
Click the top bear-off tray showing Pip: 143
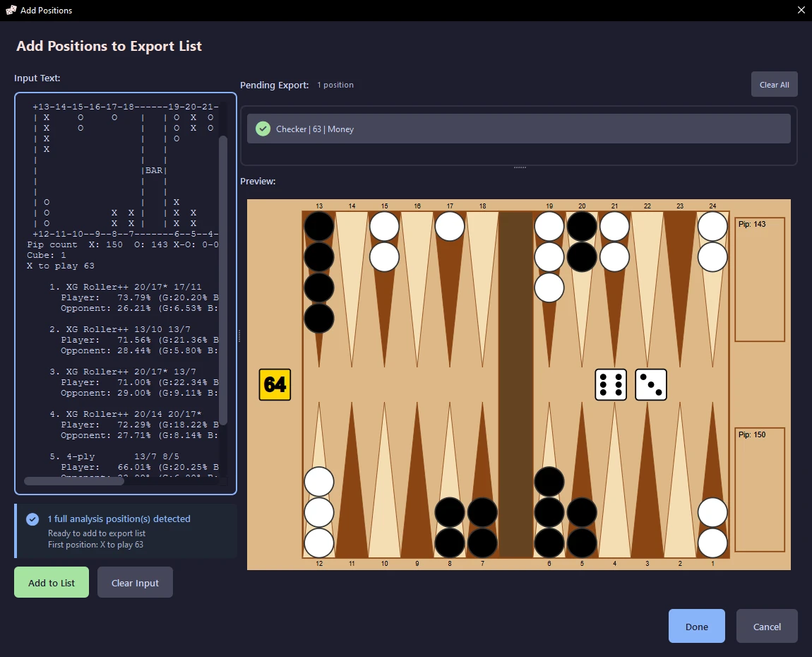pyautogui.click(x=760, y=280)
